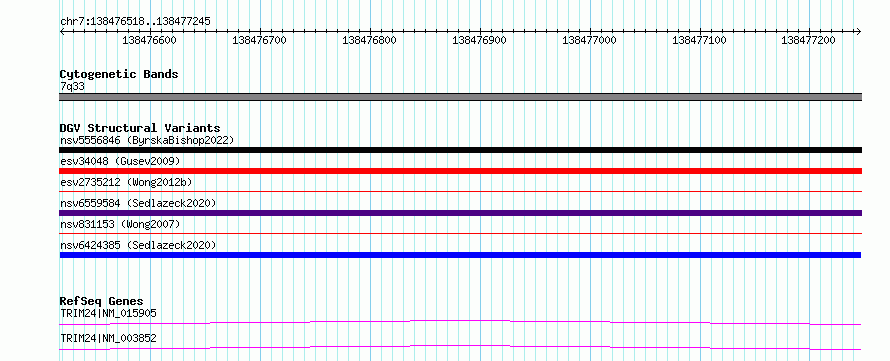Click the TRIM24|NM_015905 gene label
The width and height of the screenshot is (890, 361).
pos(108,313)
